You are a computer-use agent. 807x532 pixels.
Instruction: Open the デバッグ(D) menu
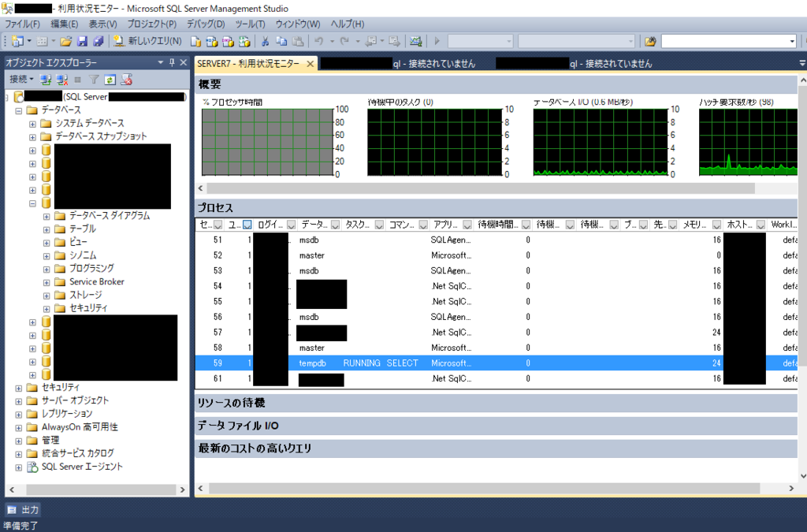(206, 24)
